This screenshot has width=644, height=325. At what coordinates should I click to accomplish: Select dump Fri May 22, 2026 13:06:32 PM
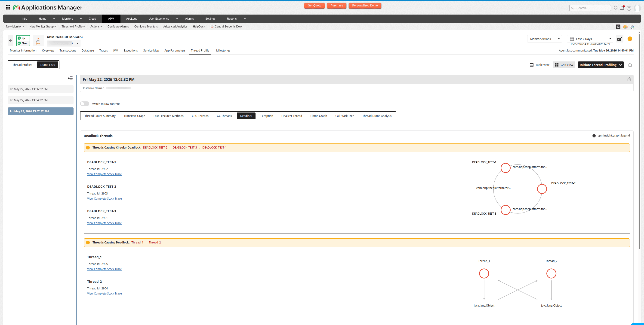(40, 89)
